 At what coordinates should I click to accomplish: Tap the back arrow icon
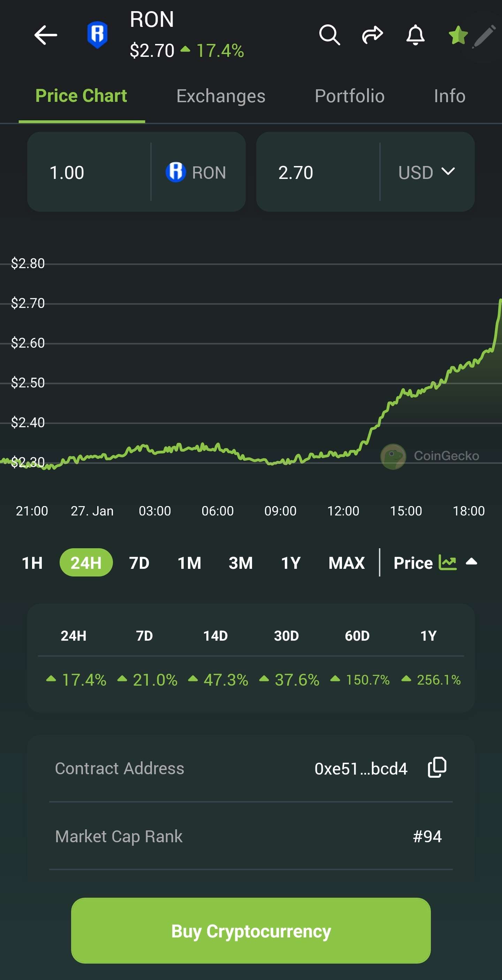(46, 35)
